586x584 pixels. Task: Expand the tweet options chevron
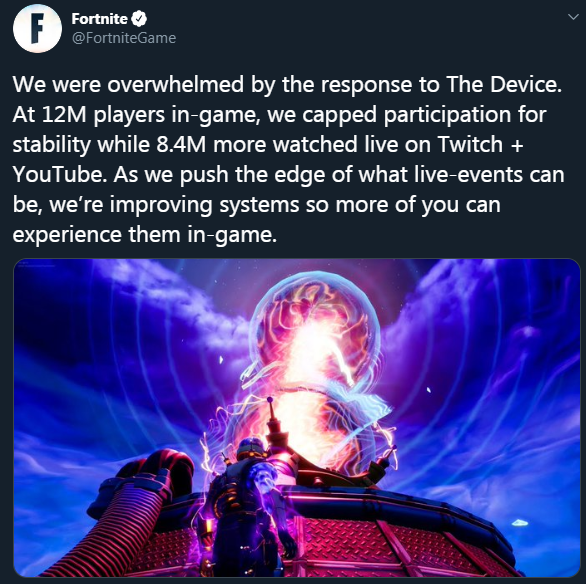[573, 17]
